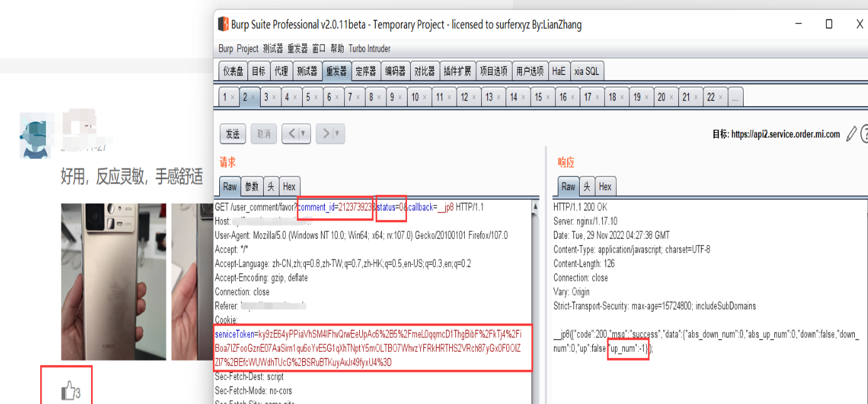Select the response 头 view tab
Image resolution: width=868 pixels, height=404 pixels.
coord(587,186)
